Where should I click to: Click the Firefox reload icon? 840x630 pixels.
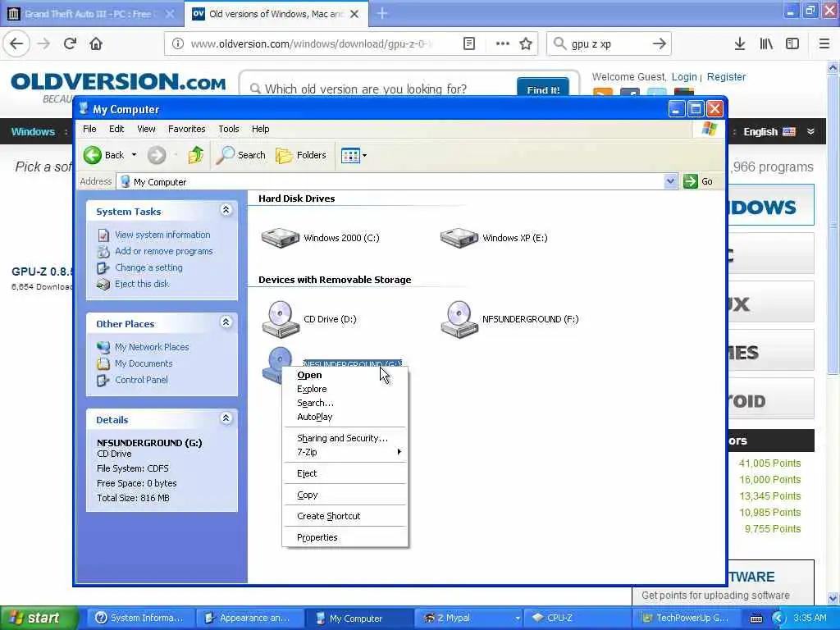pyautogui.click(x=70, y=43)
